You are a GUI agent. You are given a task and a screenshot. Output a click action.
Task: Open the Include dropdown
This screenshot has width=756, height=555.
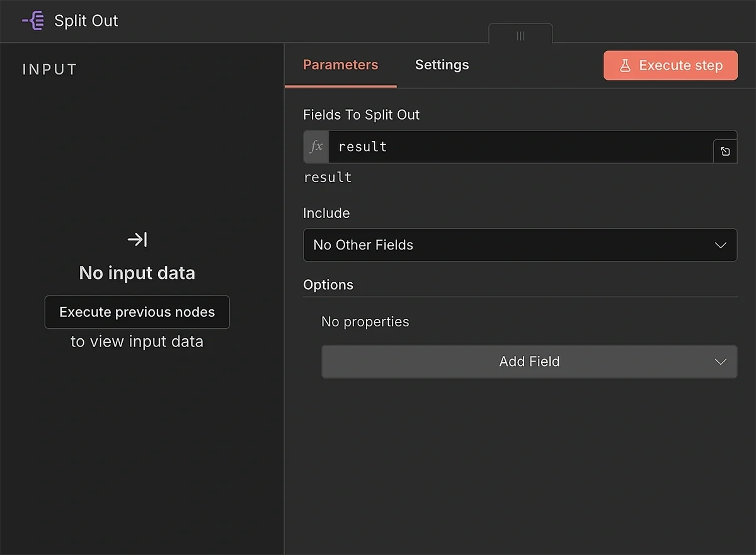(x=520, y=245)
